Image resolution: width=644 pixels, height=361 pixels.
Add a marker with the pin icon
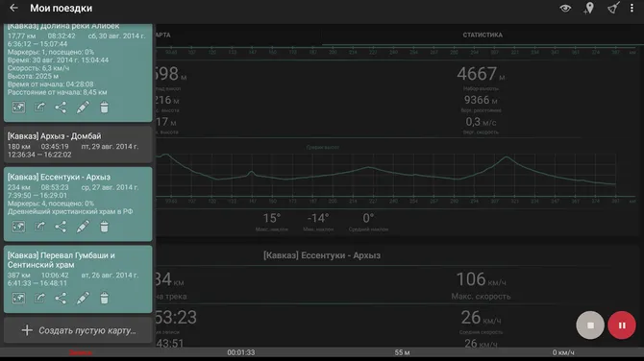pyautogui.click(x=589, y=8)
